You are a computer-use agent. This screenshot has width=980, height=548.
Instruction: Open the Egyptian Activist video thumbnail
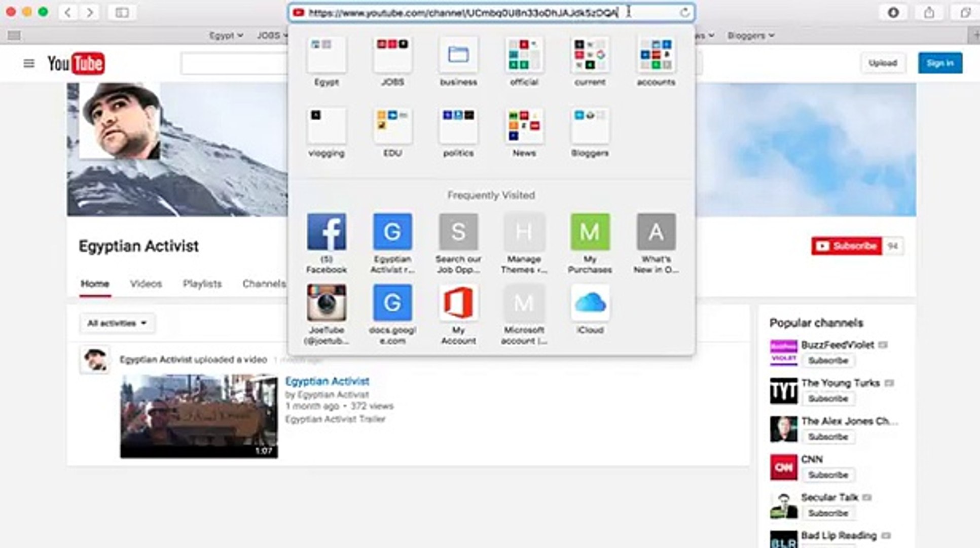click(x=199, y=416)
